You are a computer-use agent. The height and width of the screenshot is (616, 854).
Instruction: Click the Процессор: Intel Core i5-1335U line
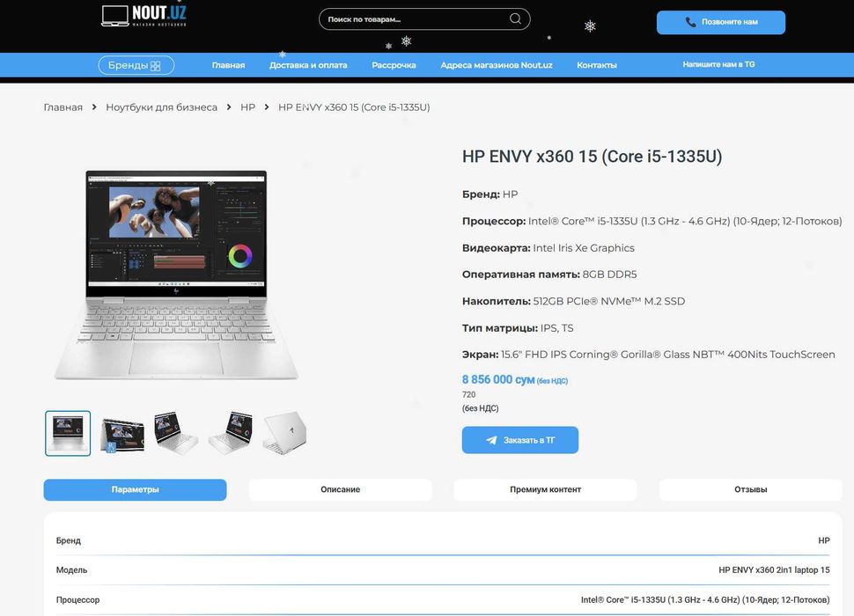652,221
